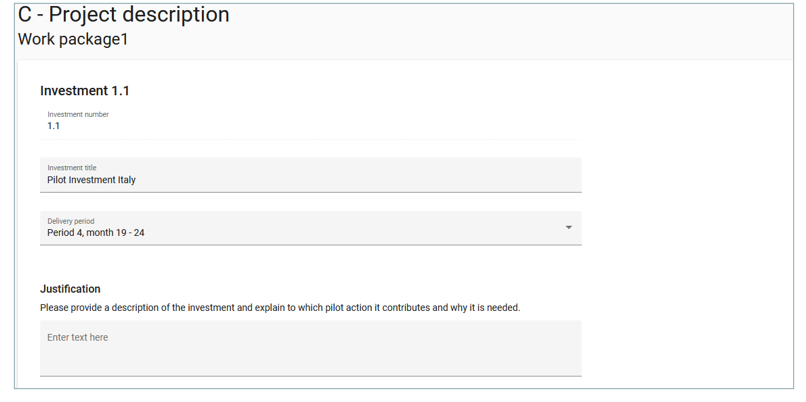Click the 'Investment number' small label
The width and height of the screenshot is (806, 402).
78,114
